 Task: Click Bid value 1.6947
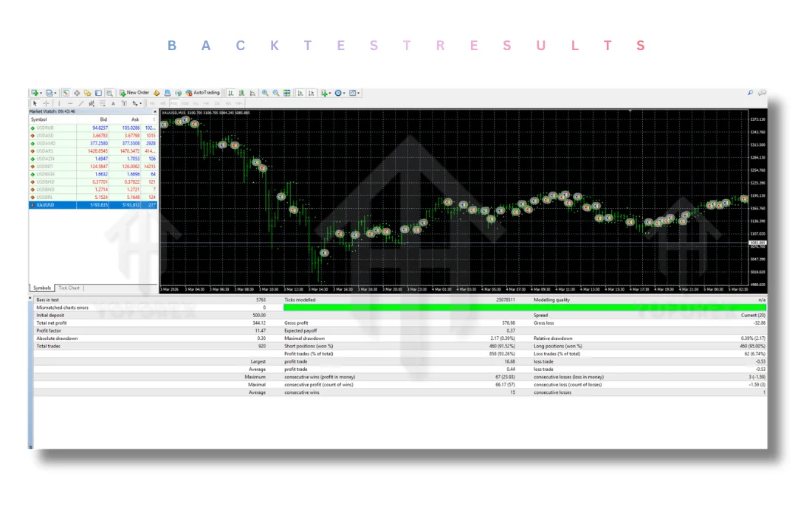click(x=102, y=159)
